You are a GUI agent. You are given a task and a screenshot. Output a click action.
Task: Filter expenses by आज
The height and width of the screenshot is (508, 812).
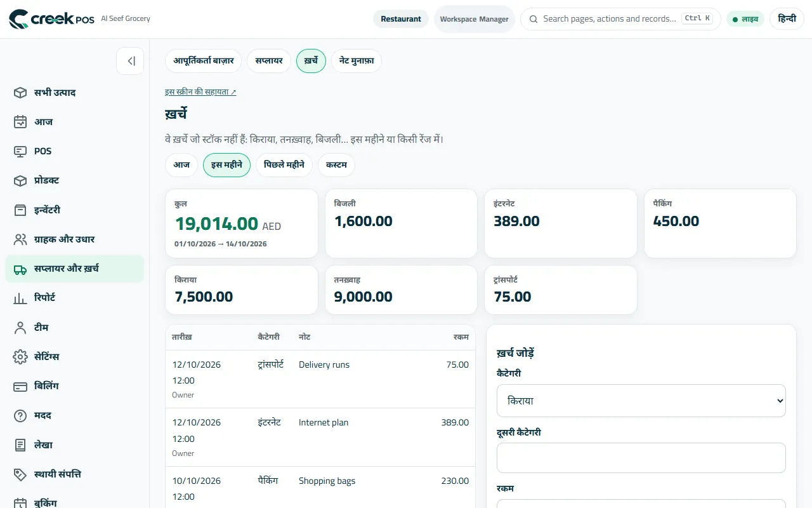point(181,164)
